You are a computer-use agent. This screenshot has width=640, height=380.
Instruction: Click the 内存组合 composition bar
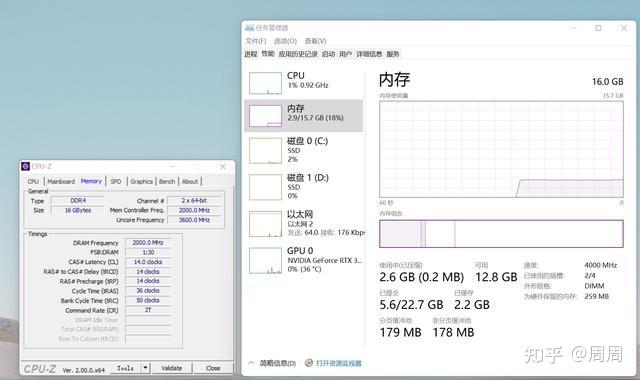(x=501, y=233)
